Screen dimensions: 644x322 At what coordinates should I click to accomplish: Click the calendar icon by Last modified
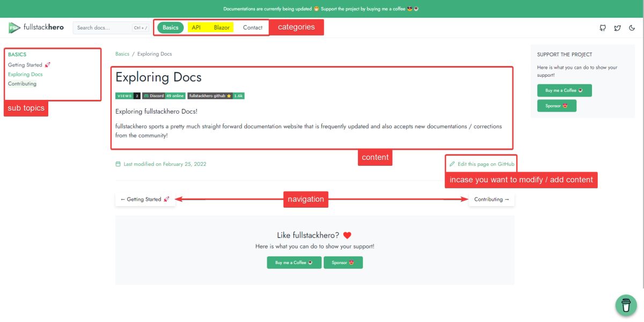pos(118,164)
